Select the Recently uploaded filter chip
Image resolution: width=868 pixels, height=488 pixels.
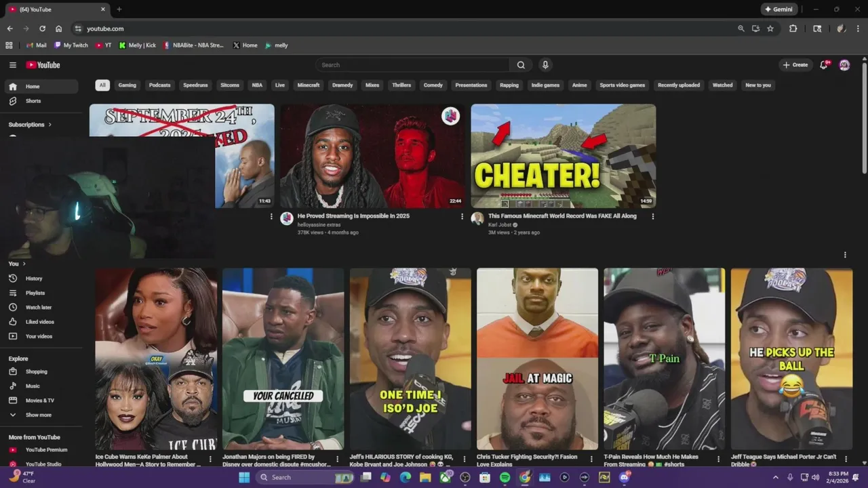point(679,85)
